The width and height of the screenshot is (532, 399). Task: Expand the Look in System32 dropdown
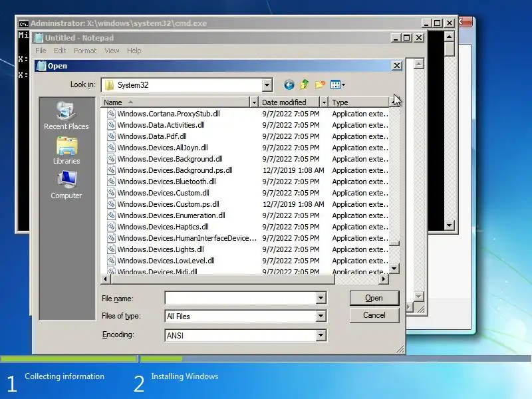click(x=267, y=85)
